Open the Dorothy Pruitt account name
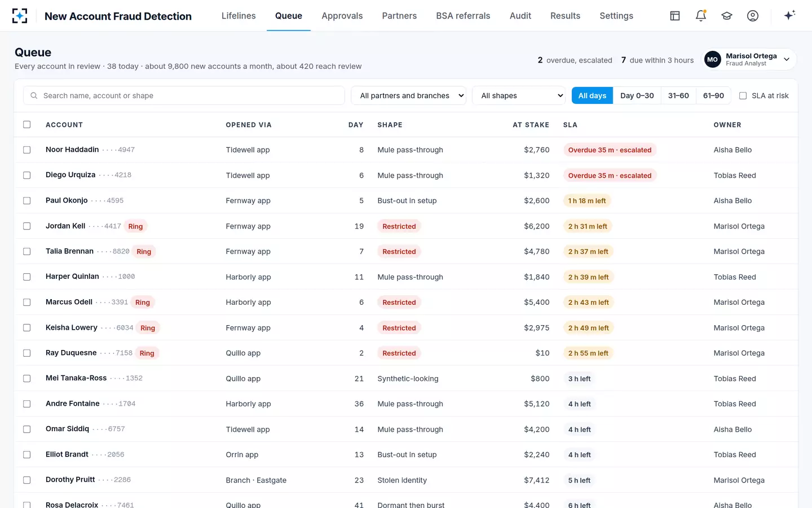This screenshot has height=508, width=812. pyautogui.click(x=70, y=480)
